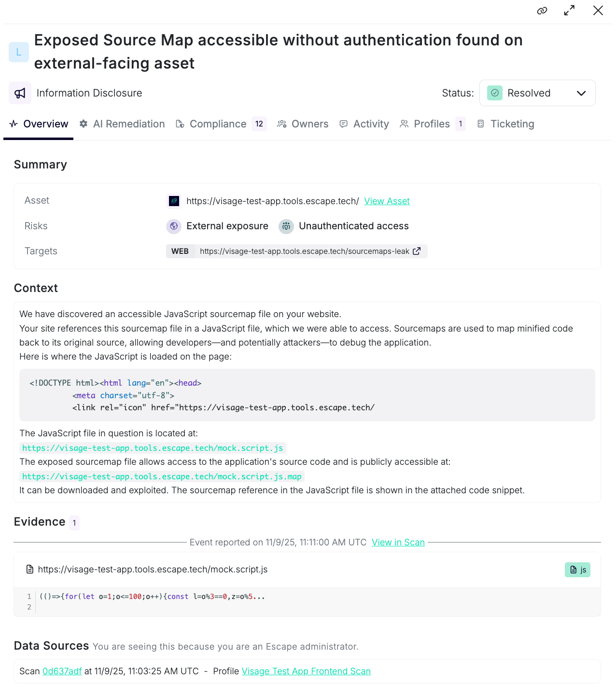The image size is (616, 696).
Task: Open target URL external link icon
Action: pyautogui.click(x=417, y=251)
